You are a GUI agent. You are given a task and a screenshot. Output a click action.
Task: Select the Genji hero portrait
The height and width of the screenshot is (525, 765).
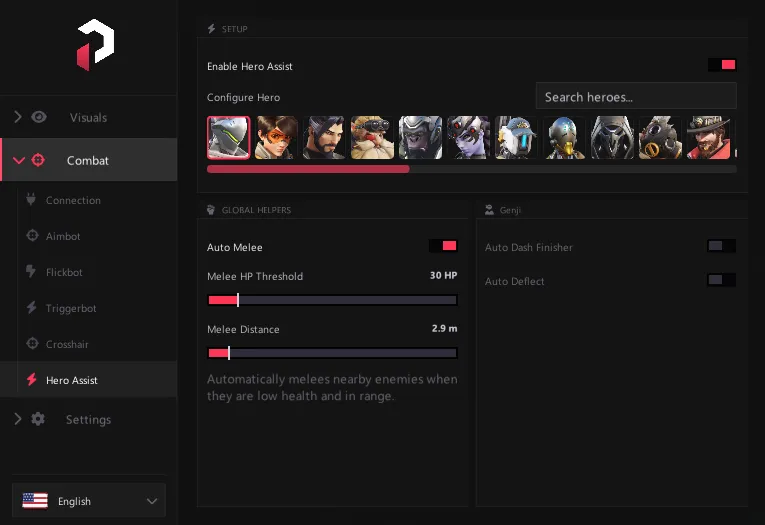228,138
